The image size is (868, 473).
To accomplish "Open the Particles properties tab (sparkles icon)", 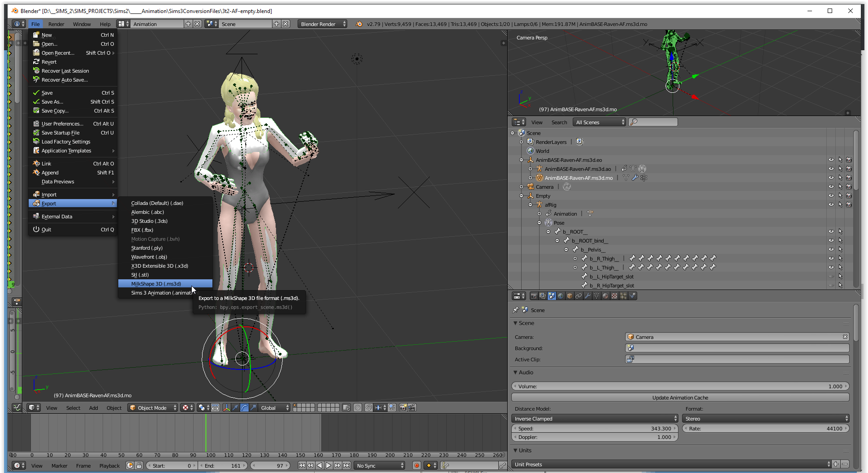I will pos(623,296).
